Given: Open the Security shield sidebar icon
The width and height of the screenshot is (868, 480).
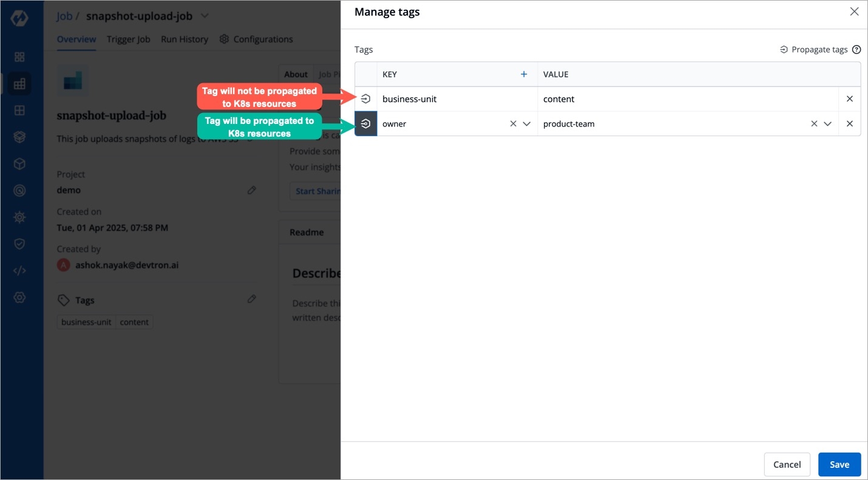Looking at the screenshot, I should coord(19,244).
